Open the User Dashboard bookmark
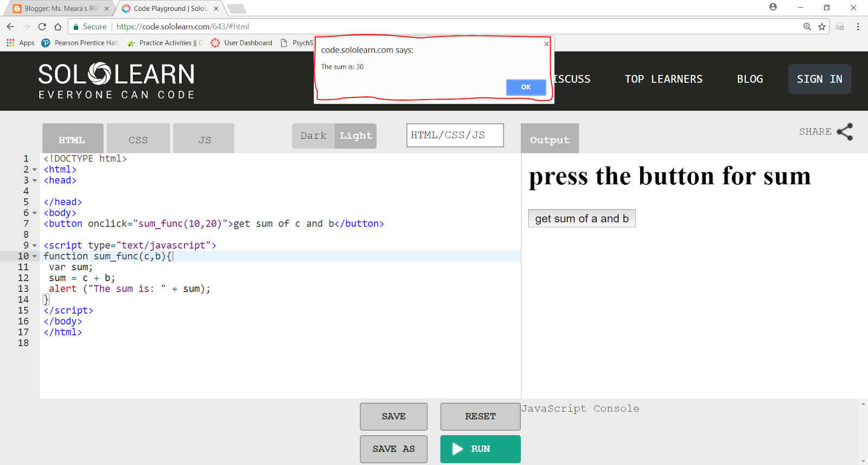Viewport: 868px width, 465px height. [242, 43]
